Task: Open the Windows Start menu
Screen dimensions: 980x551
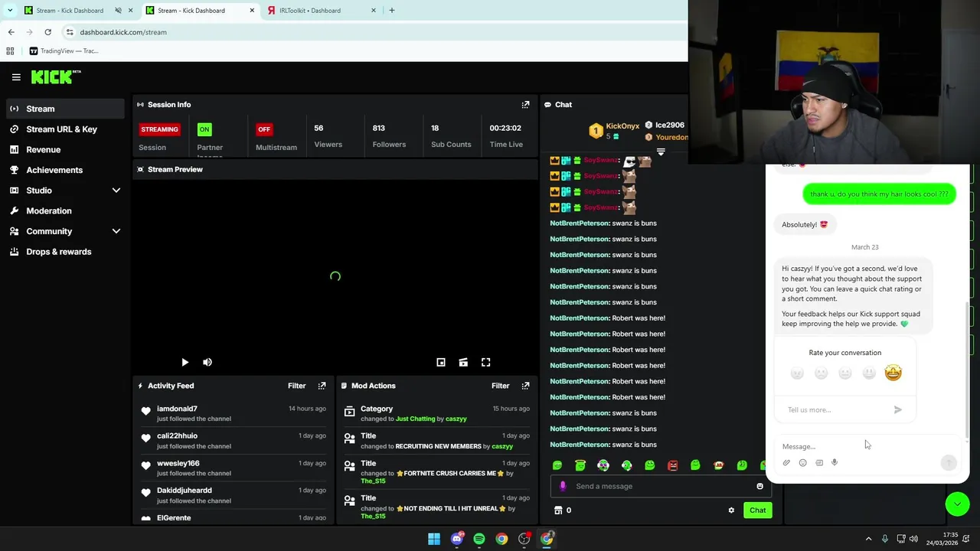Action: tap(434, 539)
